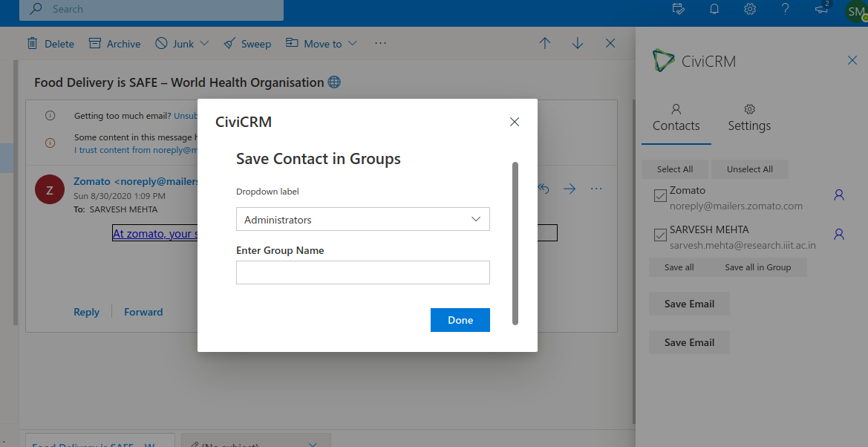
Task: Click the person icon beside Zomato
Action: click(x=838, y=195)
